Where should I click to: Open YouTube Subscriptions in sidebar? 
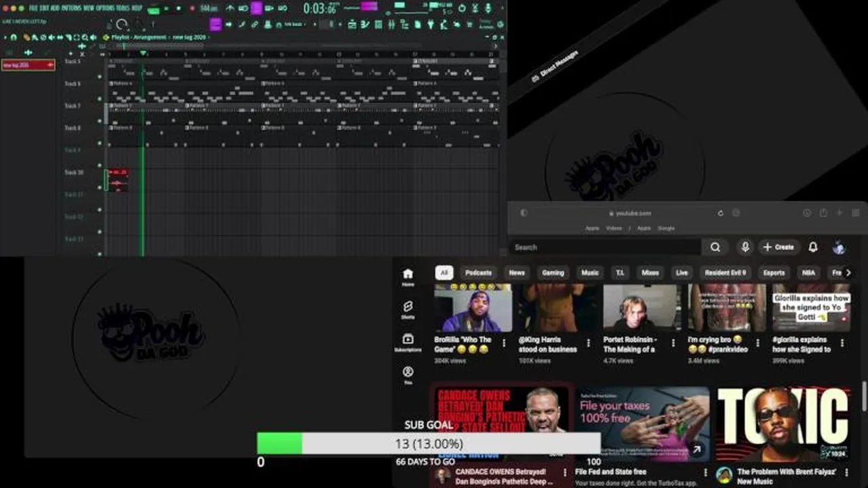pyautogui.click(x=408, y=342)
